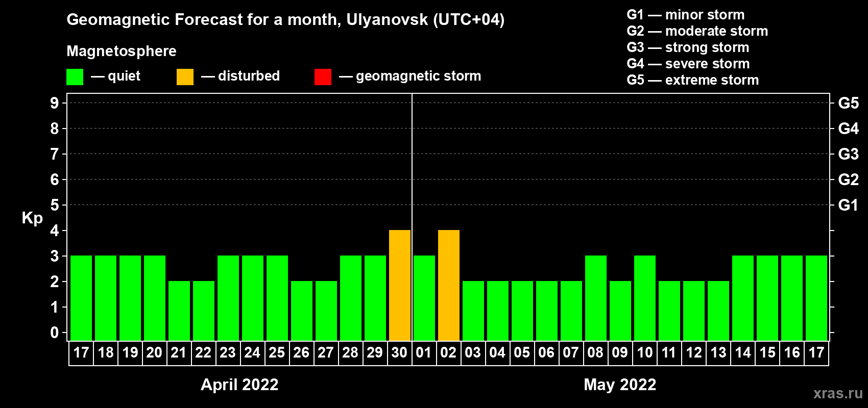Click the G5 storm level label on axis
Screen dimensions: 868x408
click(x=848, y=103)
